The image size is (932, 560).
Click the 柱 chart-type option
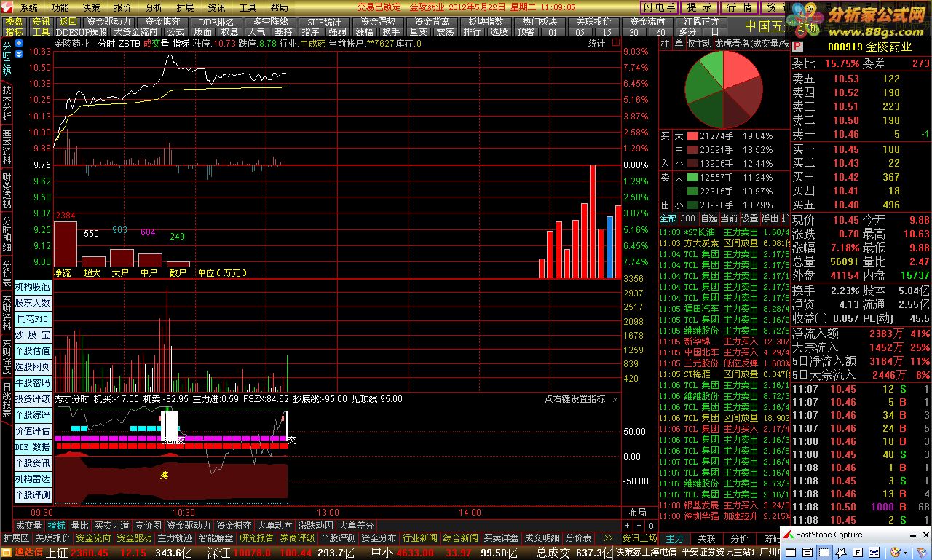(666, 44)
